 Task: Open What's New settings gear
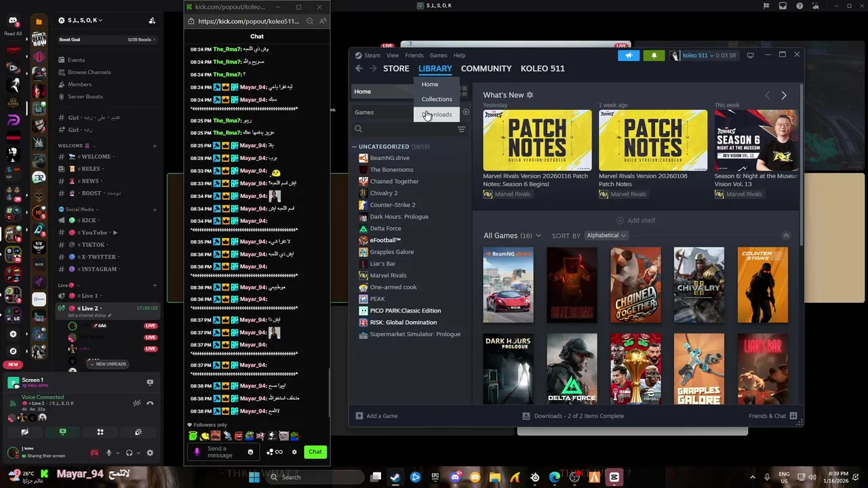click(530, 95)
